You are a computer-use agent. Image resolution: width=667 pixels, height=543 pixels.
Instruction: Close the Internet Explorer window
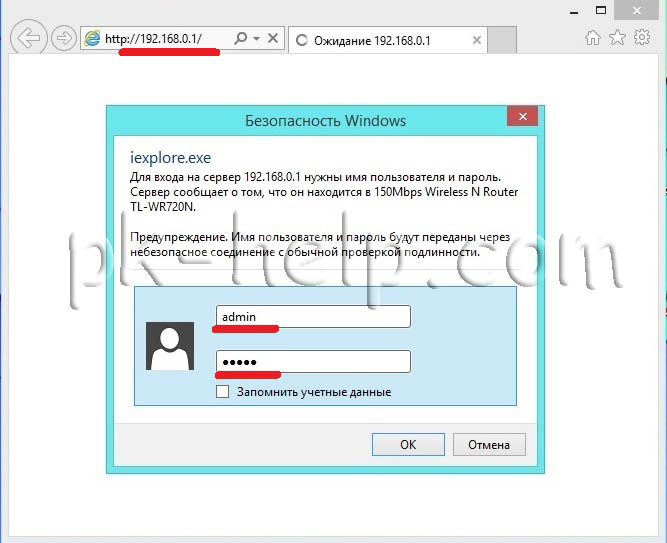(637, 10)
